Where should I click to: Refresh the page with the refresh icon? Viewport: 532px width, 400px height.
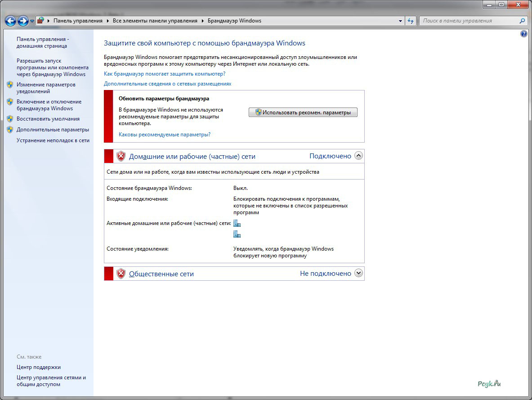tap(411, 21)
